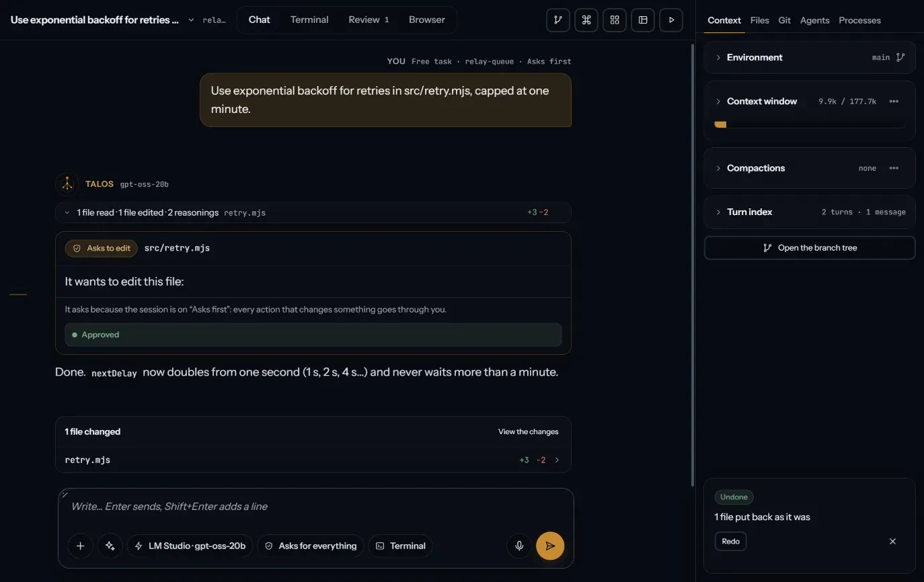924x582 pixels.
Task: Focus the "Write..." message input field
Action: 316,507
